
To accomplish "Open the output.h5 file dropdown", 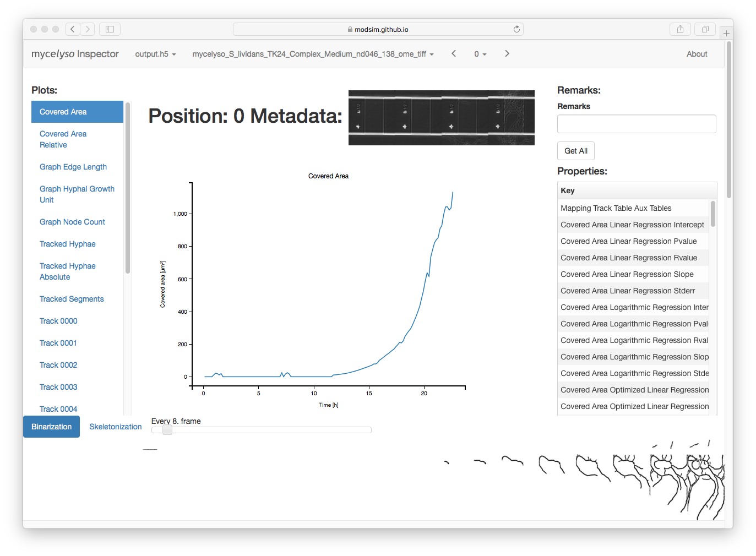I will tap(155, 54).
